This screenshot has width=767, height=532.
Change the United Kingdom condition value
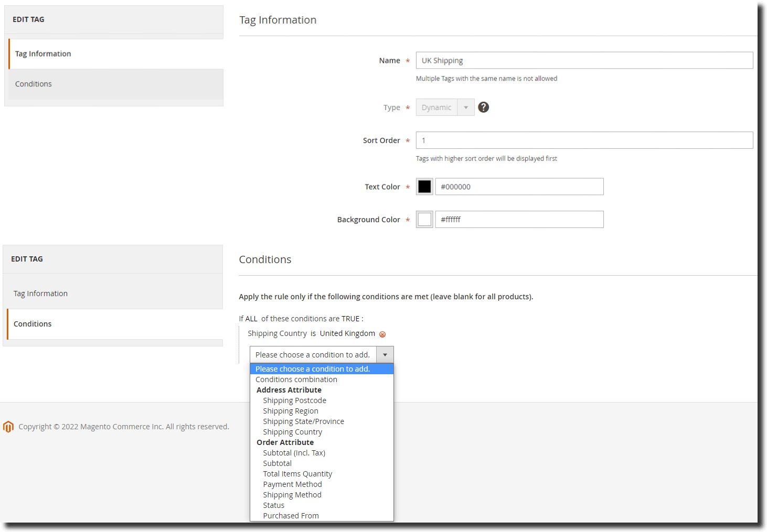pos(347,333)
